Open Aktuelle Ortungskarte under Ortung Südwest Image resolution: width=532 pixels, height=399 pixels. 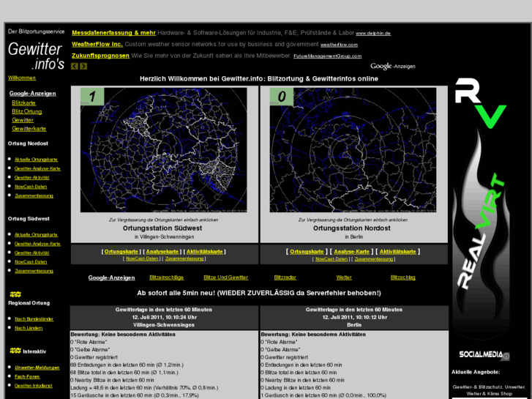(x=36, y=235)
